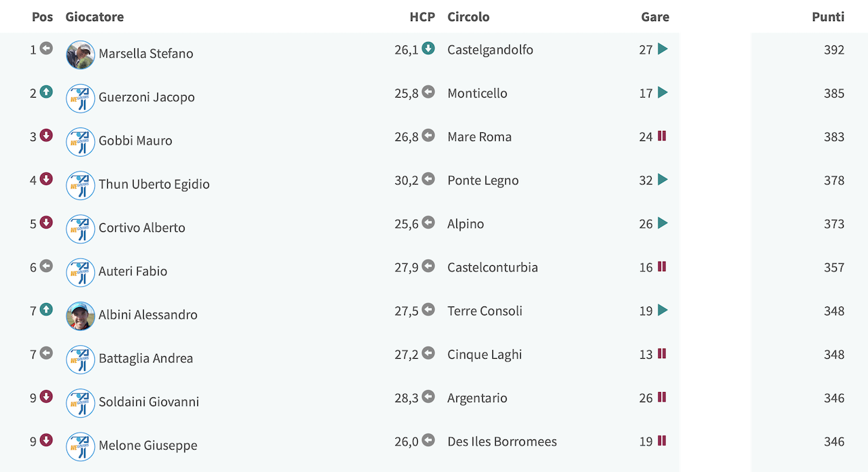
Task: Click the play triangle in Ponte Legno row
Action: 663,179
